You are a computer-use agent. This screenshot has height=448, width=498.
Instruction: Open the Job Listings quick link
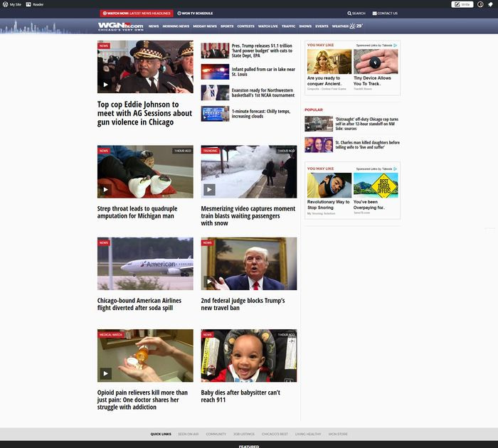click(244, 434)
